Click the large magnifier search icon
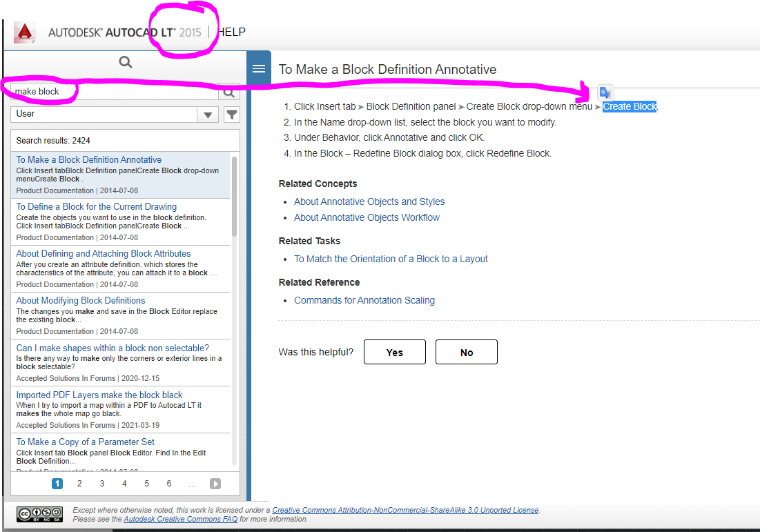Viewport: 760px width, 532px height. coord(126,62)
